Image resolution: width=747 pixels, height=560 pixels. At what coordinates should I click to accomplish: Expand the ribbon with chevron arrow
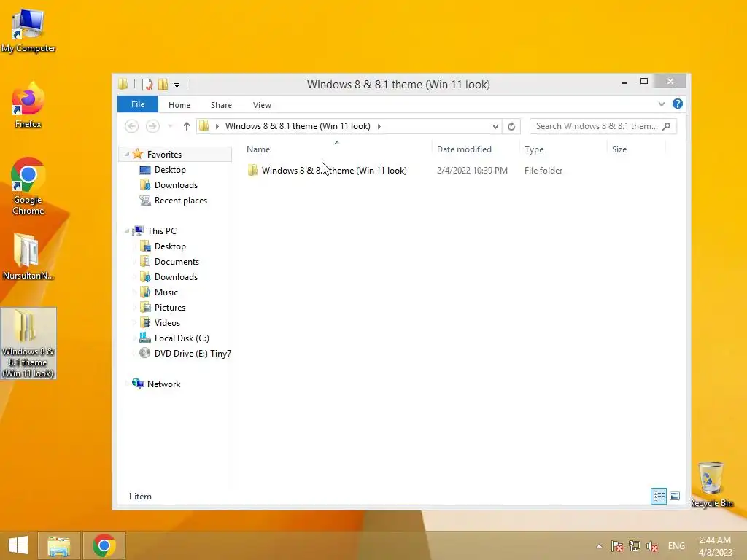click(661, 104)
